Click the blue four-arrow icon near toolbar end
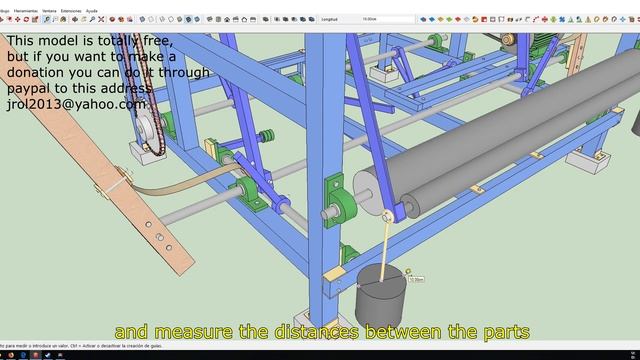The height and width of the screenshot is (360, 640). 622,19
